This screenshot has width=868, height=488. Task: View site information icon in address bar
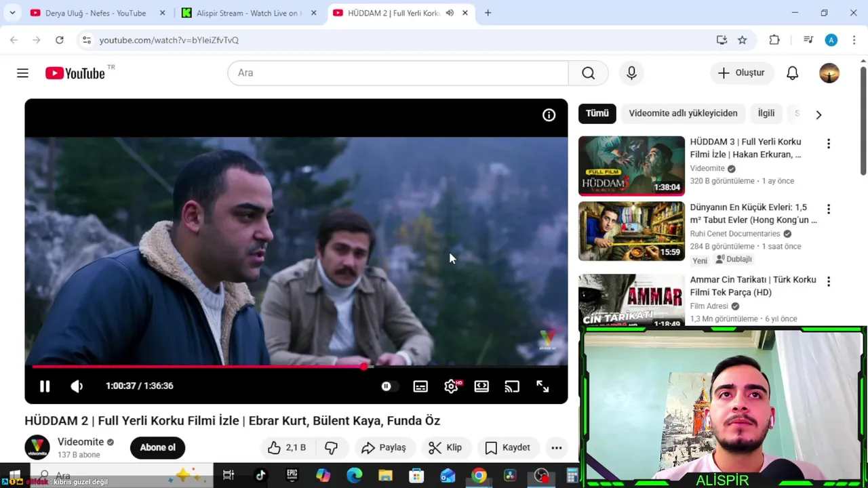(x=86, y=40)
